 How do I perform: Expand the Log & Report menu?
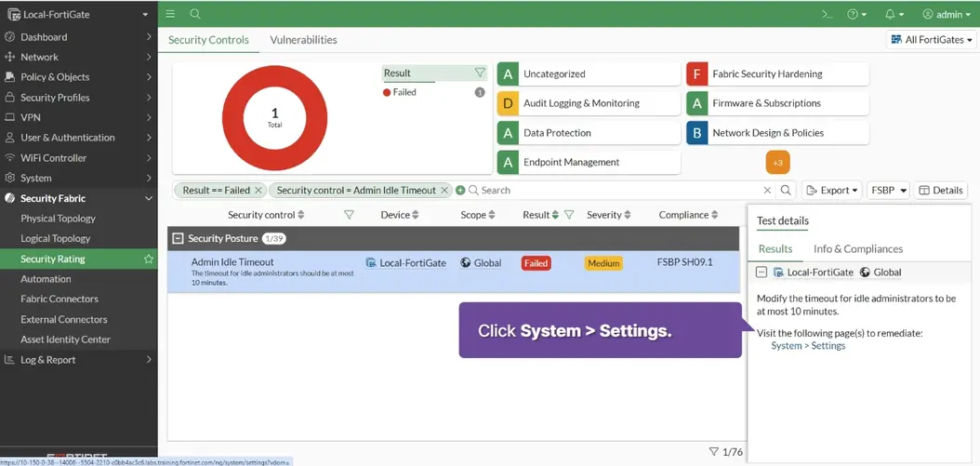pos(79,360)
